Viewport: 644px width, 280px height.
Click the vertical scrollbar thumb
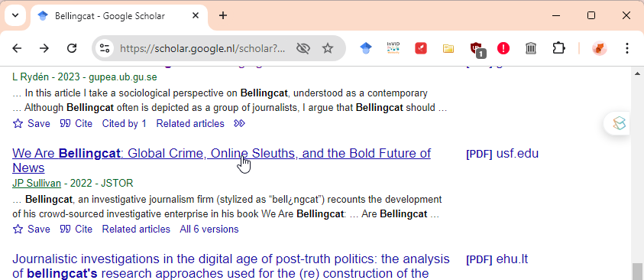point(637,272)
